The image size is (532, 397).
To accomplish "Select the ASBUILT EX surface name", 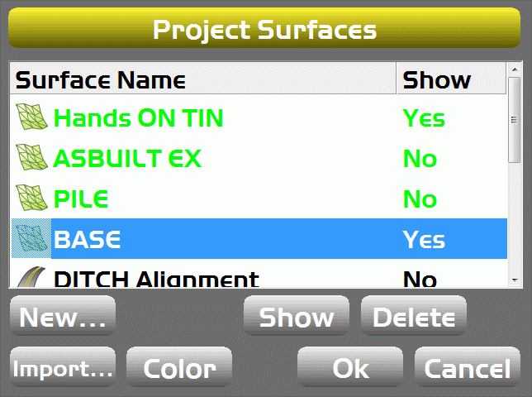I will (x=127, y=158).
